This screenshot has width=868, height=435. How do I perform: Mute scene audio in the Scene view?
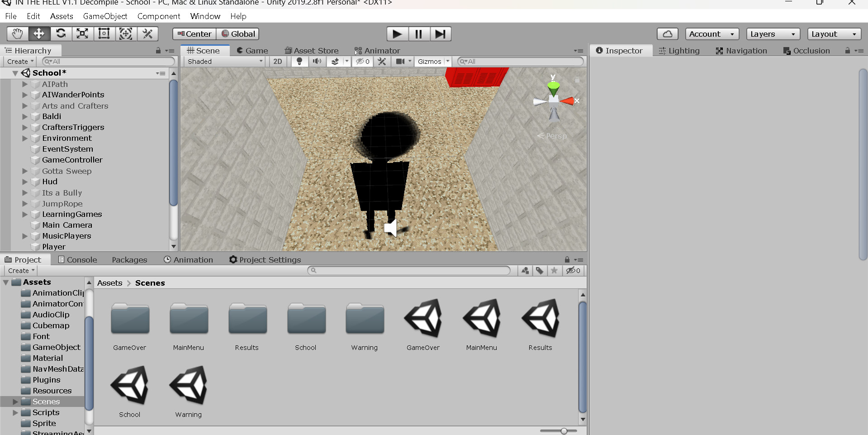(x=317, y=61)
